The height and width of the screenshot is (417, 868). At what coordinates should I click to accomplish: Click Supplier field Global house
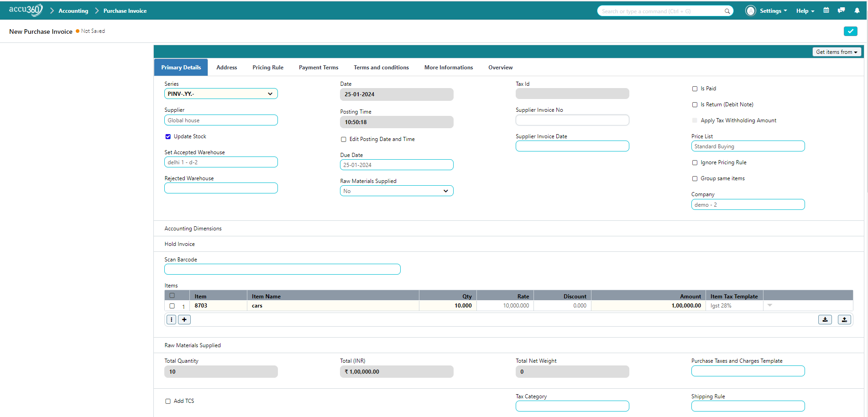point(221,120)
